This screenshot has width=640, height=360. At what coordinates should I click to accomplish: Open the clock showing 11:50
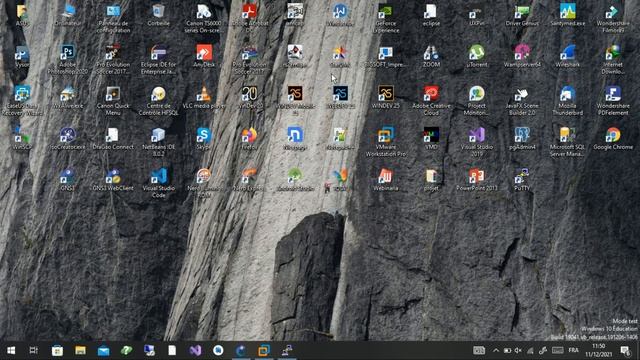point(598,350)
